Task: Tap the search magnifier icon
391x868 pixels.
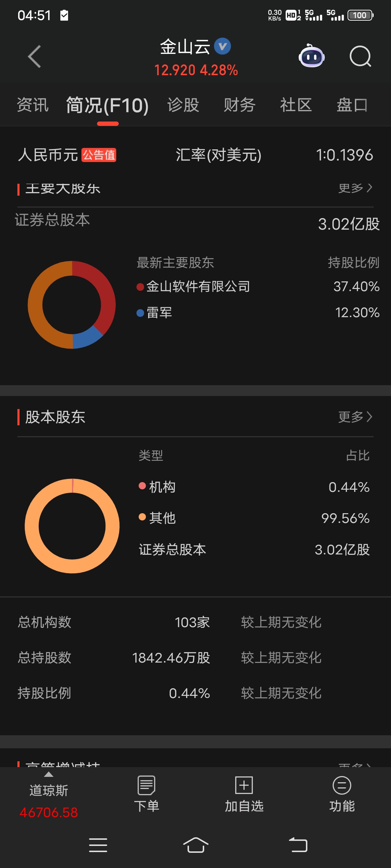Action: click(x=360, y=56)
